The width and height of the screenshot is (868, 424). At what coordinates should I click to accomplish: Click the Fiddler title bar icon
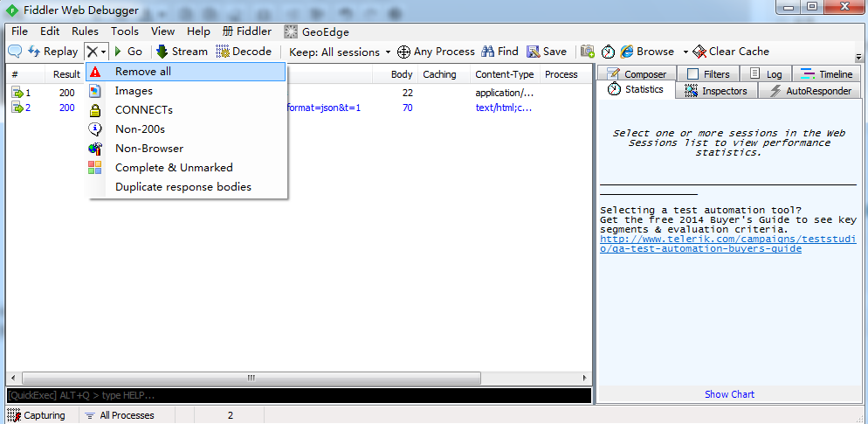coord(12,10)
